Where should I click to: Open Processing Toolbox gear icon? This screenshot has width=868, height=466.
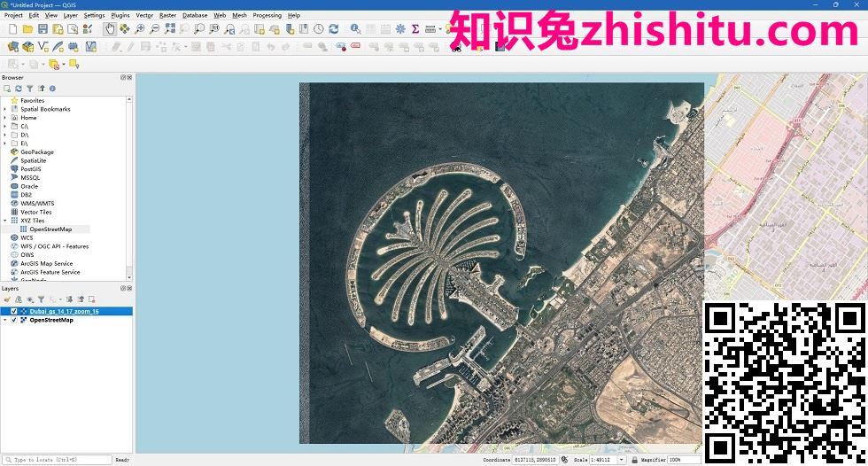click(x=400, y=28)
